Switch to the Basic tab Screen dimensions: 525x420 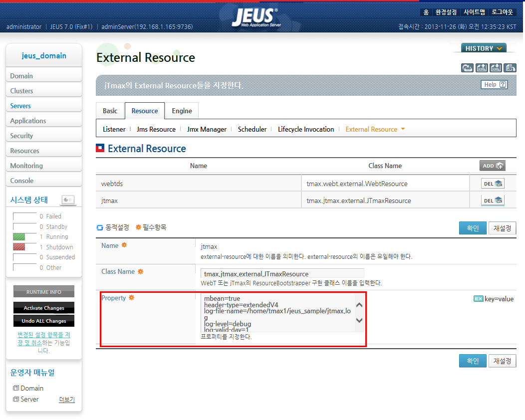(x=110, y=111)
